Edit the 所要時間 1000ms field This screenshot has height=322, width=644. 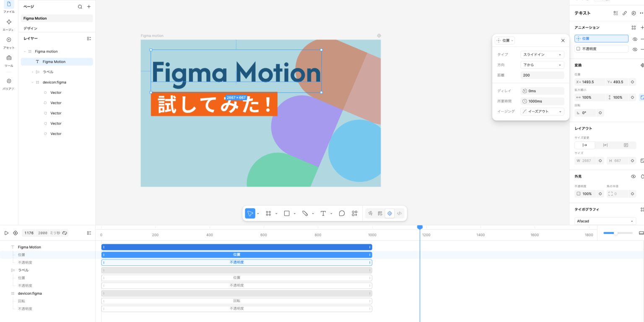click(542, 101)
